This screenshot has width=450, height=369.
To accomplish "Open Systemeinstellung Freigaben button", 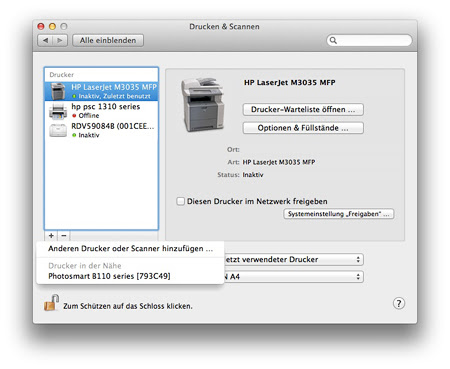I will coord(339,214).
